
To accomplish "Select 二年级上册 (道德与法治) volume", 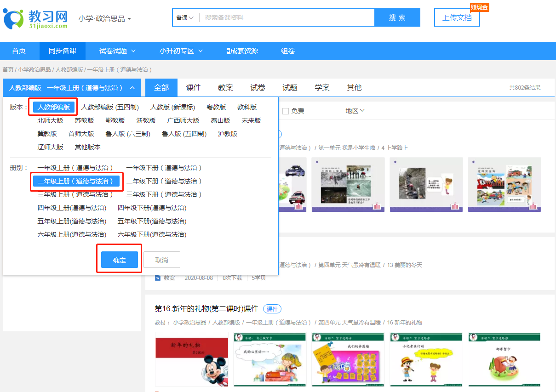I will coord(76,181).
